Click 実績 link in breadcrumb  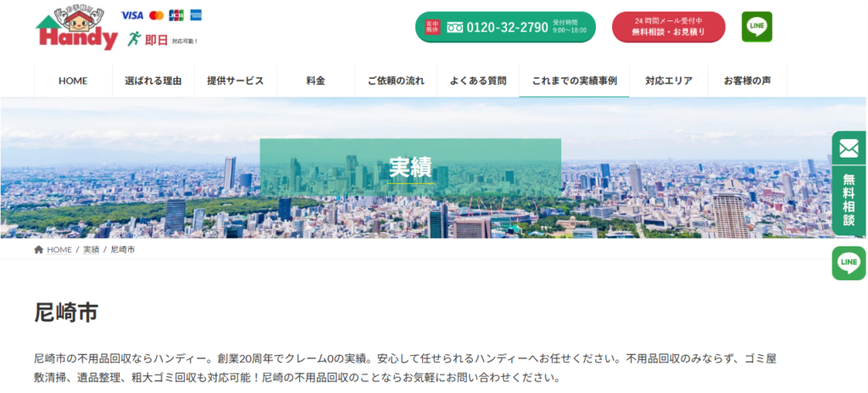(x=91, y=250)
